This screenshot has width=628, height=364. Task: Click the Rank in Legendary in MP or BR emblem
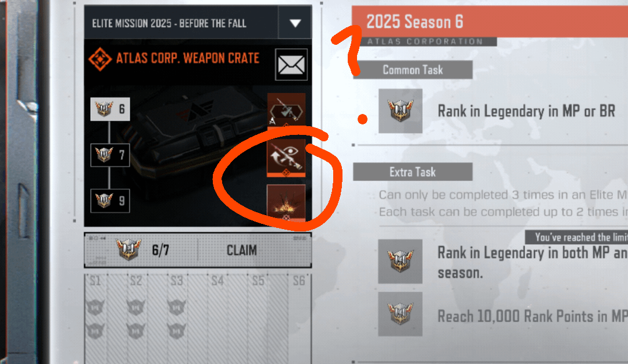[400, 111]
